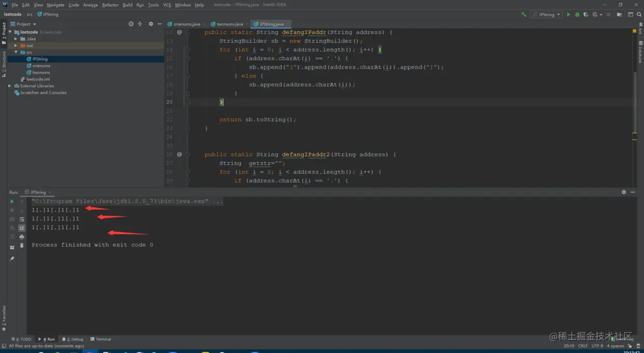
Task: Toggle soft-wrap in the Run console
Action: 22,219
